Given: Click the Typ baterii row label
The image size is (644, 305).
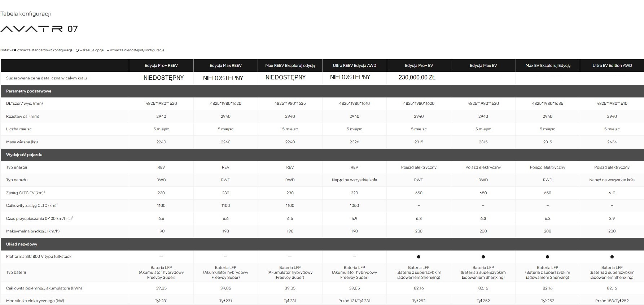Looking at the screenshot, I should pos(16,273).
